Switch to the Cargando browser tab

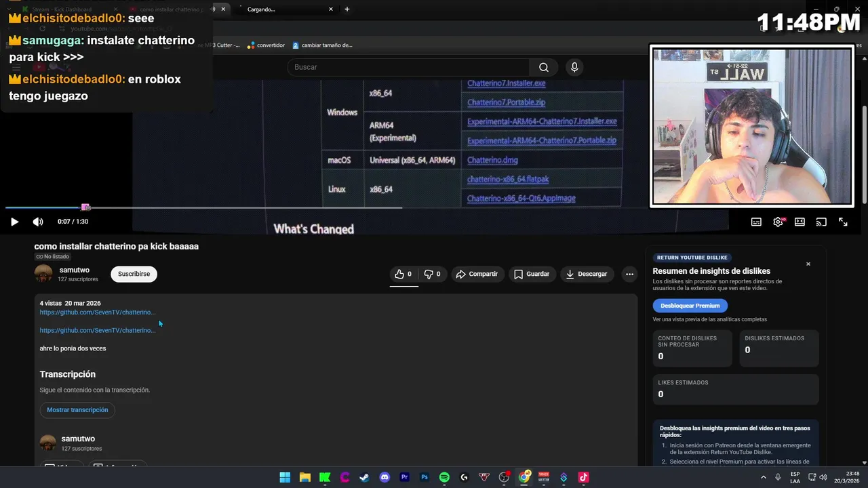(x=285, y=9)
